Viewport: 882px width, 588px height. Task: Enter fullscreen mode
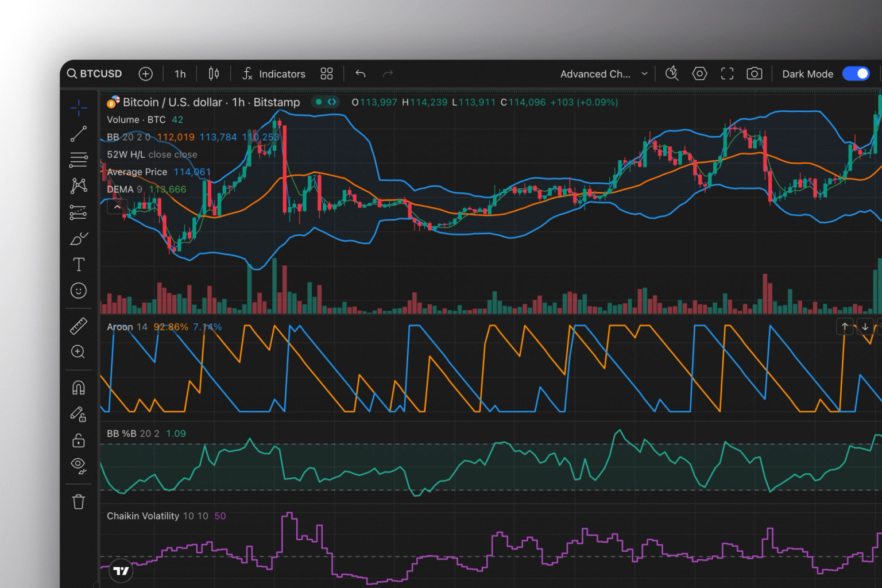click(727, 73)
